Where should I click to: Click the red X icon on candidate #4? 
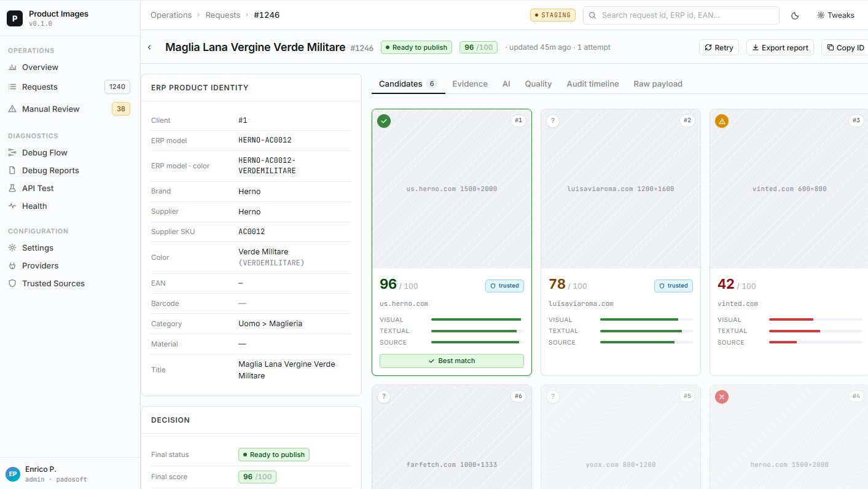[722, 397]
